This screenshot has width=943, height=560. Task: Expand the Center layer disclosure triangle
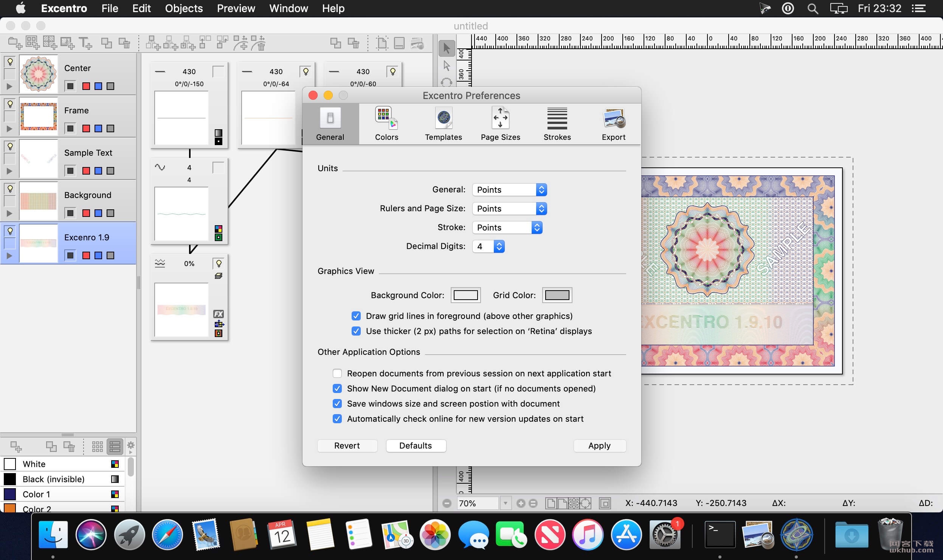tap(9, 87)
